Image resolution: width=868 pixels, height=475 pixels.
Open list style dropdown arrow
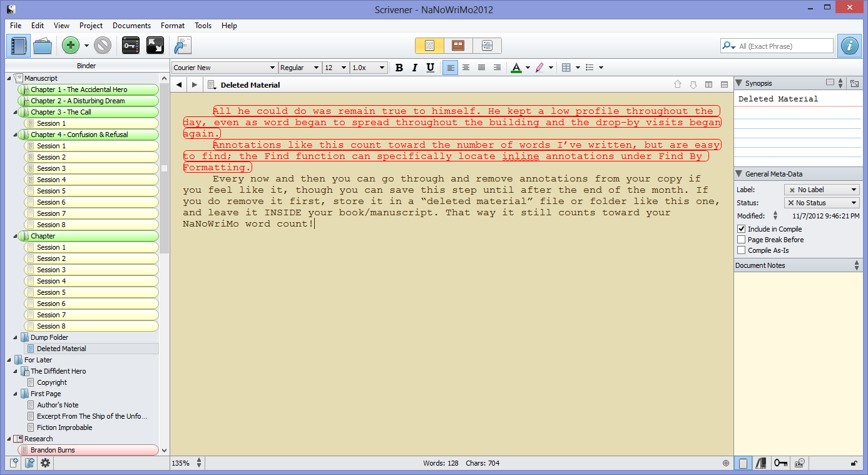(601, 68)
